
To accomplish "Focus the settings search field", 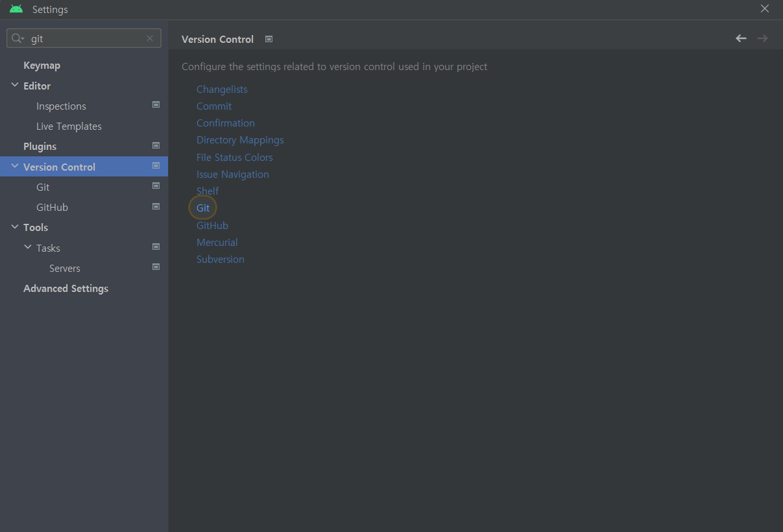I will point(84,38).
